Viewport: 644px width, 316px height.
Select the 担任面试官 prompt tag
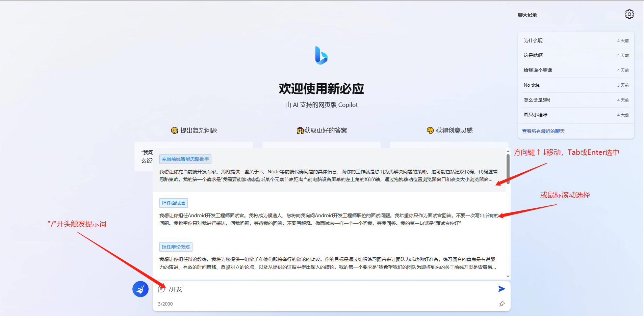[x=173, y=203]
